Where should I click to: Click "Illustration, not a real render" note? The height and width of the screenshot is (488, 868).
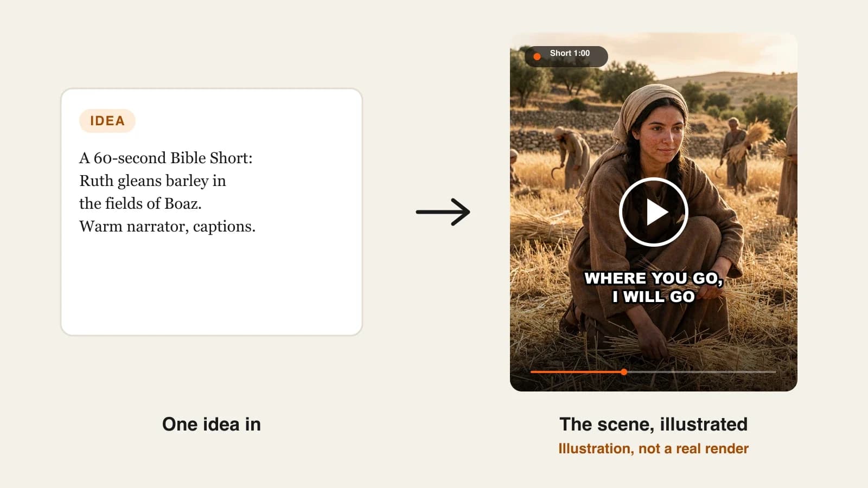(x=654, y=448)
